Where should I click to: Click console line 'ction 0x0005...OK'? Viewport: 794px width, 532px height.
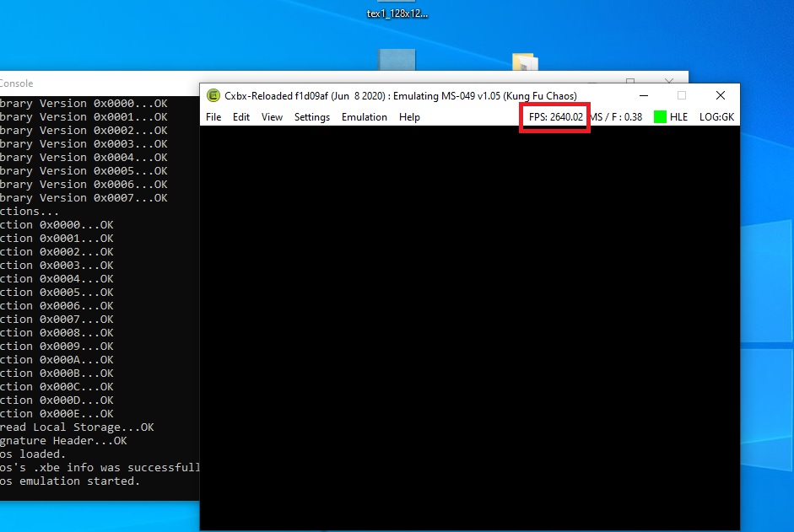(x=57, y=292)
